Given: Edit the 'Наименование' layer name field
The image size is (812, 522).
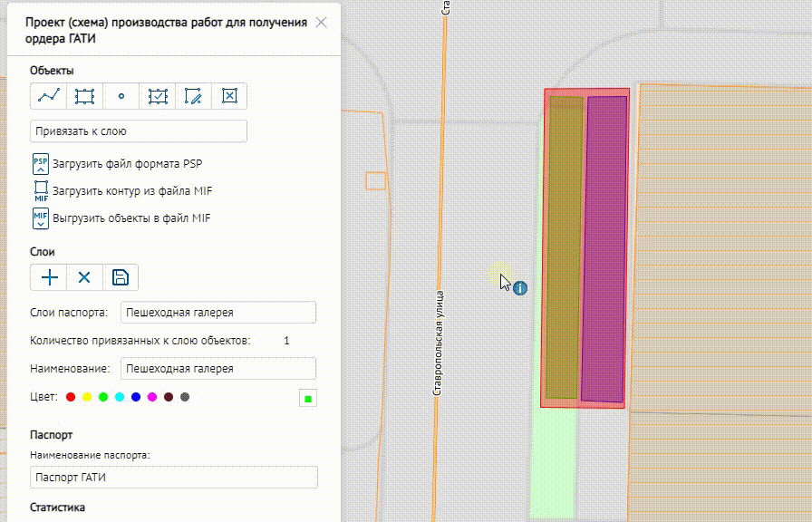Looking at the screenshot, I should [x=218, y=369].
